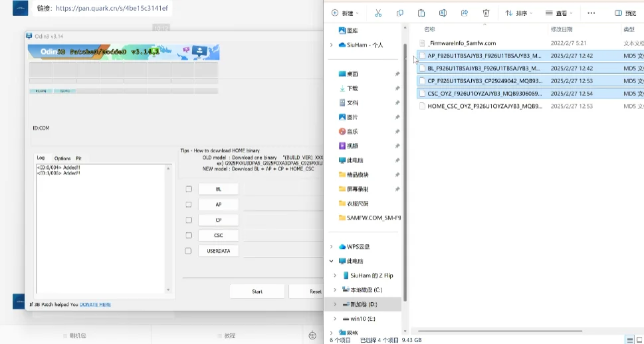The image size is (644, 344).
Task: Click the Paste clipboard icon
Action: (x=421, y=13)
